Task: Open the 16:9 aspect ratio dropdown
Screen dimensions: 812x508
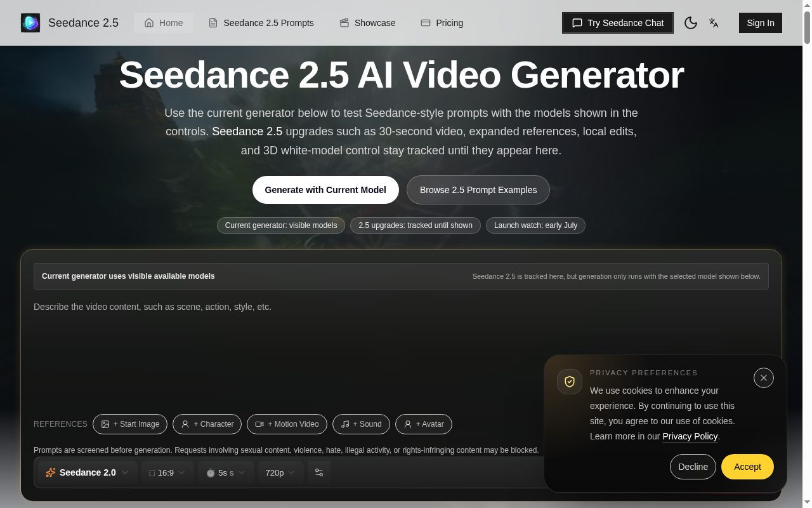Action: pos(167,472)
